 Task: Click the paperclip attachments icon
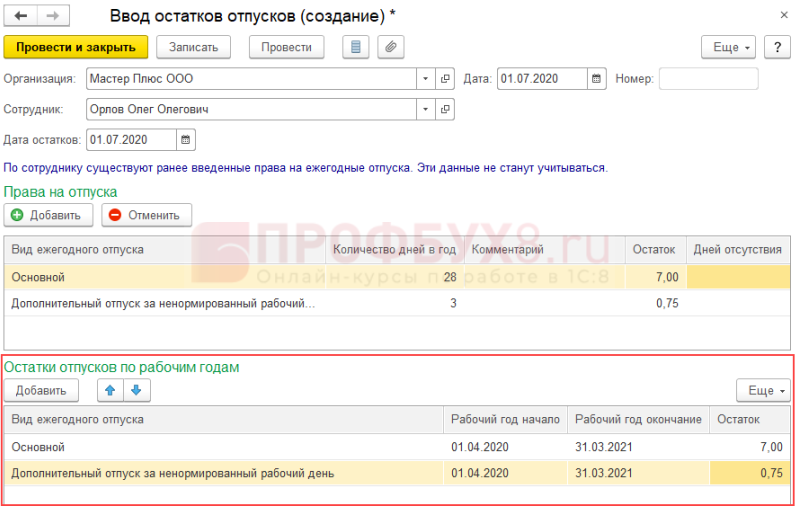click(x=391, y=47)
